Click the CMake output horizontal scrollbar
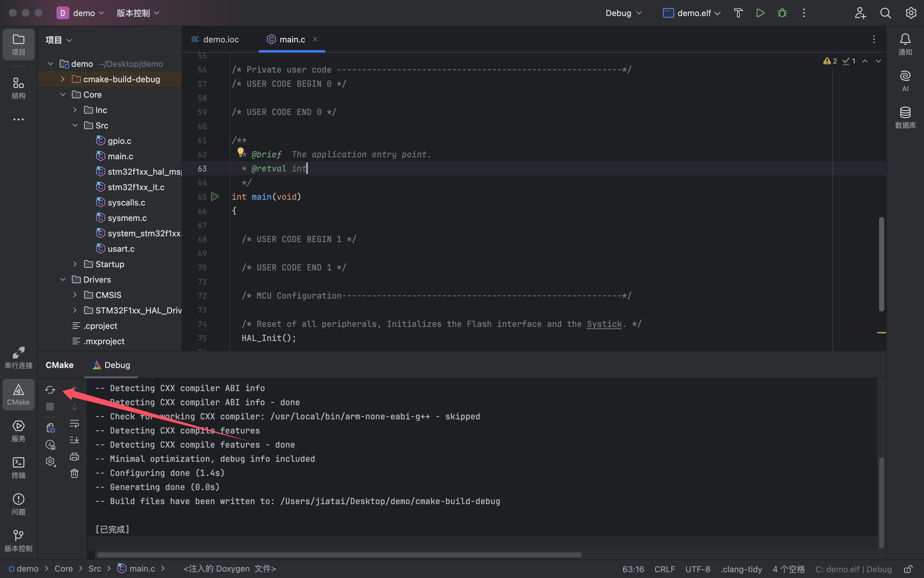 click(339, 555)
